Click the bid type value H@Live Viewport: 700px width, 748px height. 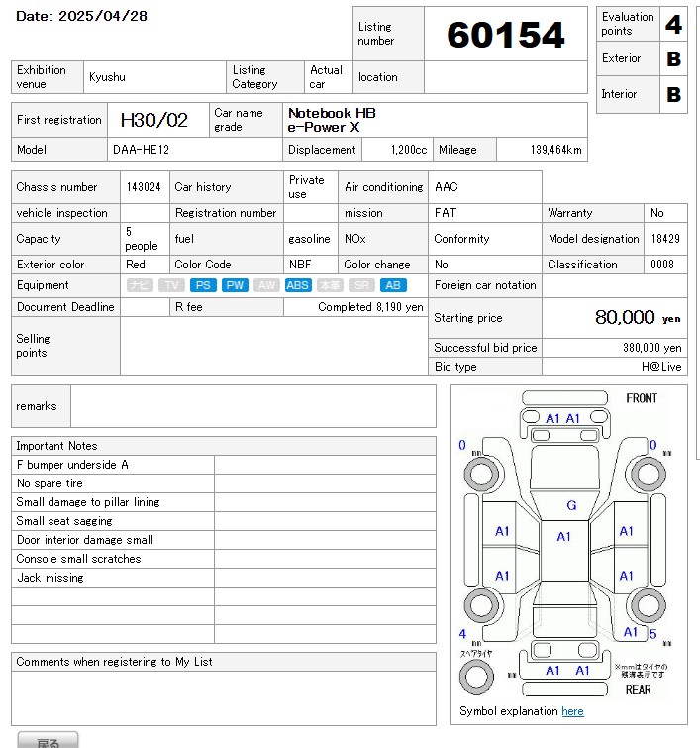(661, 367)
